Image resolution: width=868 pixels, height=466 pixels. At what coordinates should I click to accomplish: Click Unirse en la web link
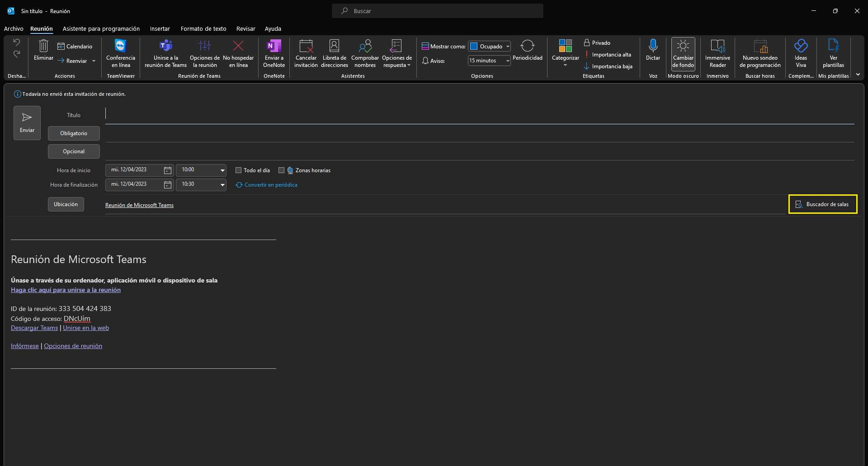86,328
